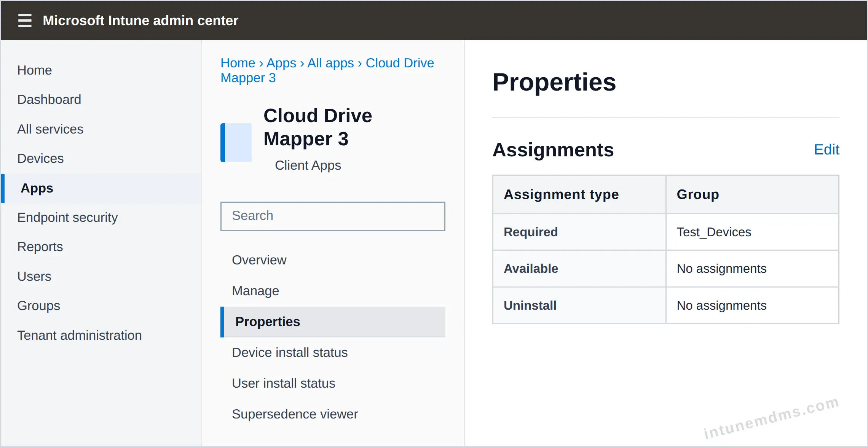Go to Dashboard in sidebar
The image size is (868, 447).
(49, 100)
